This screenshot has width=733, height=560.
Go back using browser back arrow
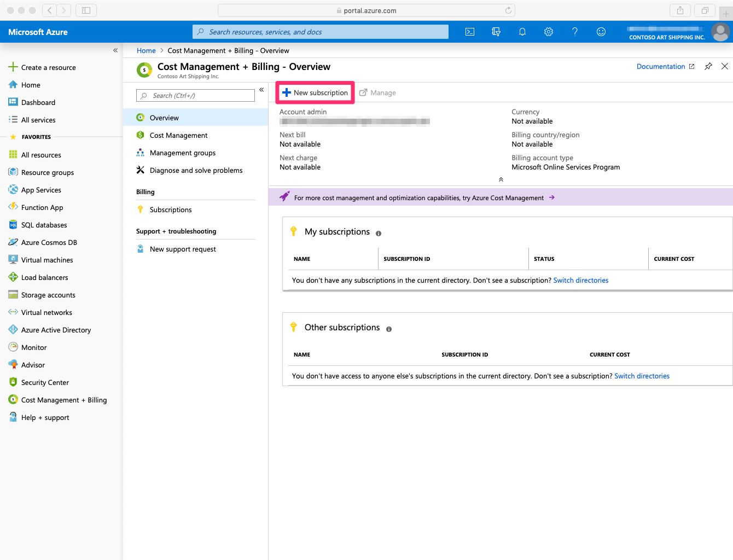pyautogui.click(x=49, y=10)
